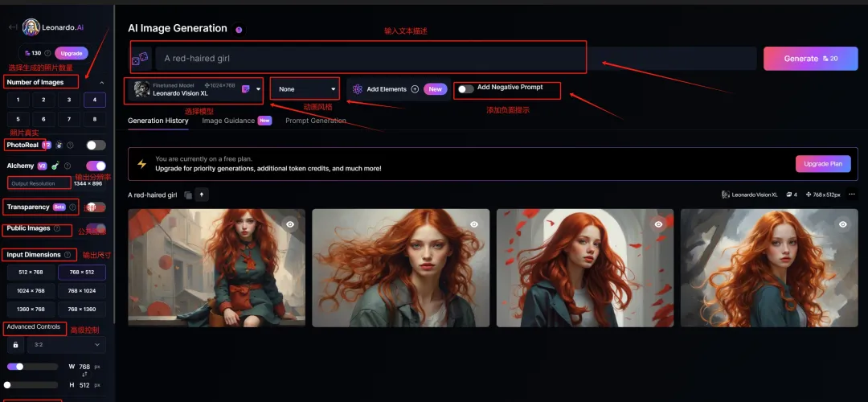
Task: Click the plus icon on Add Elements
Action: pos(415,89)
